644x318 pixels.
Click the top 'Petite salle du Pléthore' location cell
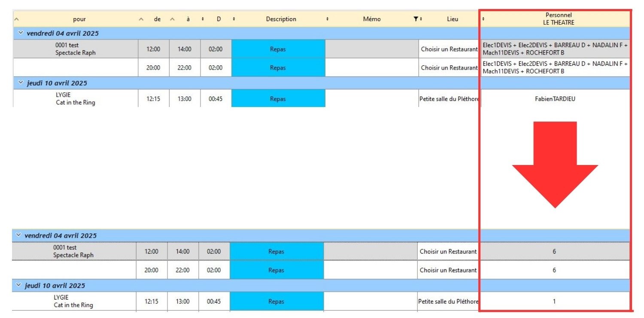click(449, 99)
